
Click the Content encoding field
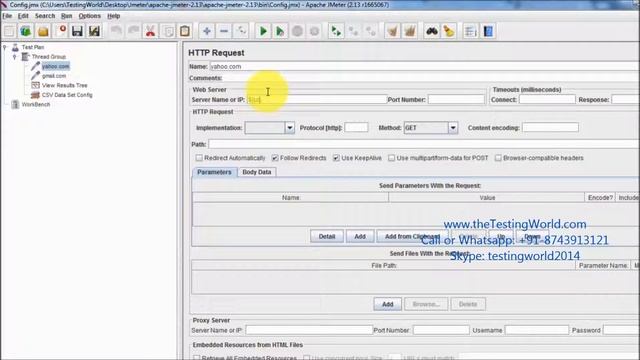[550, 128]
